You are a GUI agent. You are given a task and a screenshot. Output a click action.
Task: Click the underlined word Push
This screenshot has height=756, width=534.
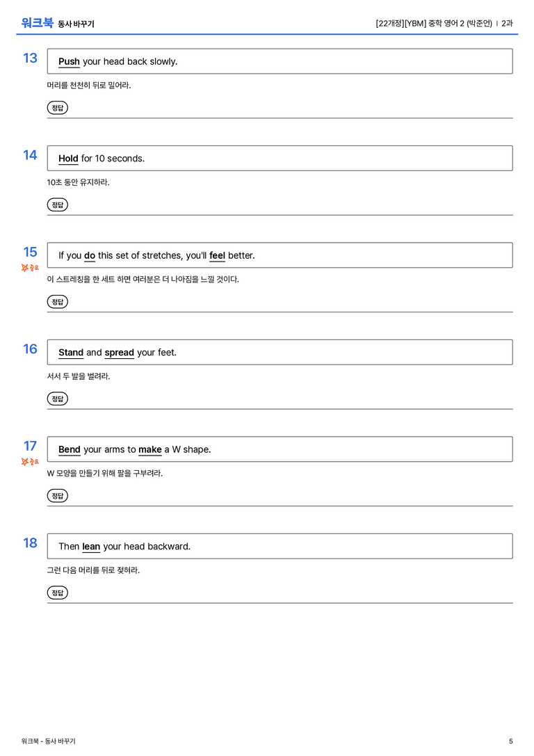[69, 62]
